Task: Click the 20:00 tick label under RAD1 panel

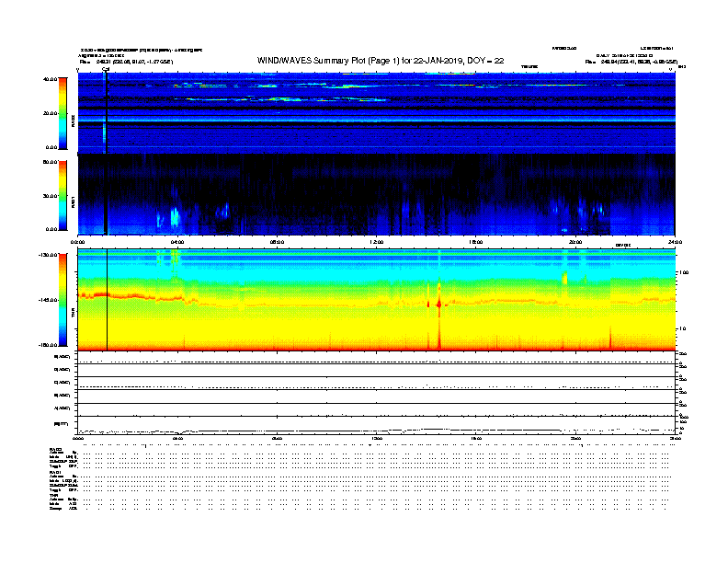Action: 575,242
